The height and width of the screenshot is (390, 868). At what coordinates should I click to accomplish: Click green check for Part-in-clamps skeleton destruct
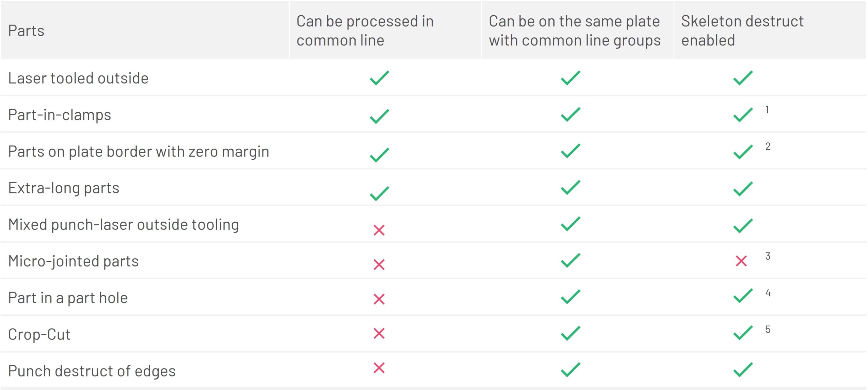743,115
